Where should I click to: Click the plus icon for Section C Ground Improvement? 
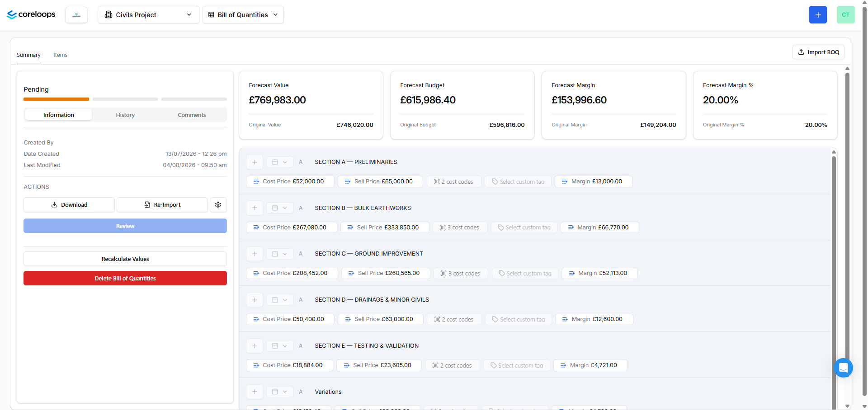tap(255, 254)
